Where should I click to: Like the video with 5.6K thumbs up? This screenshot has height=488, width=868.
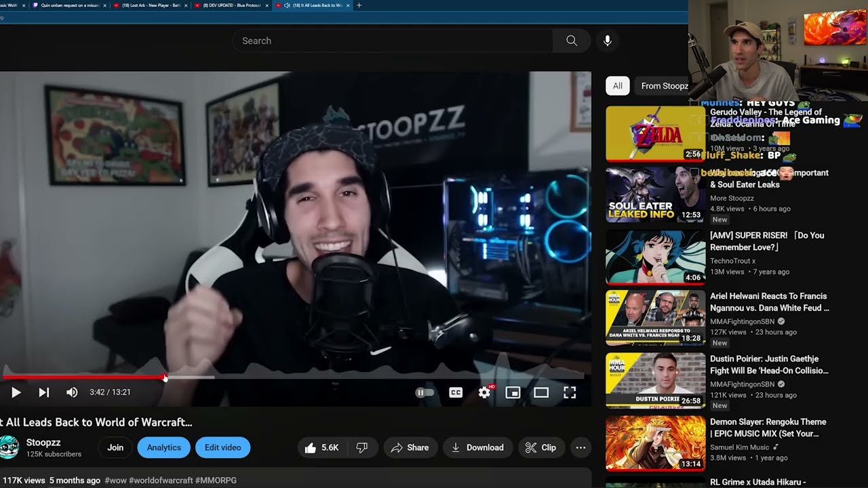[x=322, y=447]
